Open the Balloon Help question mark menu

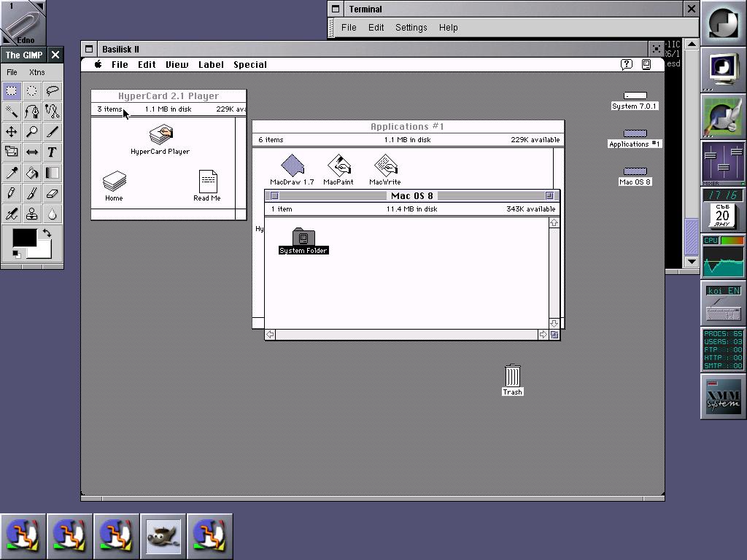click(x=627, y=64)
